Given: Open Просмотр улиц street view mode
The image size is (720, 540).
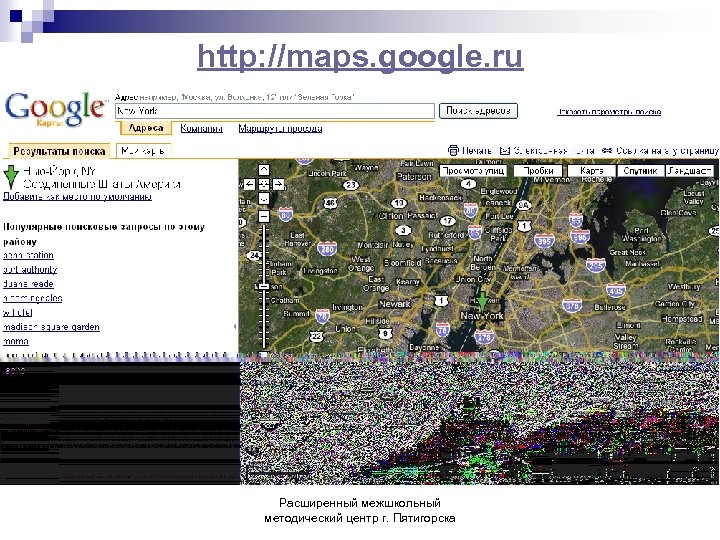Looking at the screenshot, I should point(472,171).
